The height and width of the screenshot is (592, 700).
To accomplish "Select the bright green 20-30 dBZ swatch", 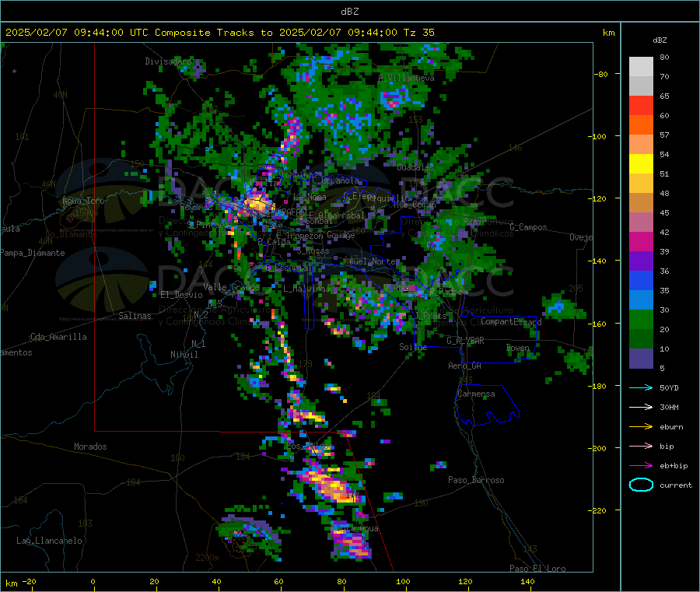I will [641, 319].
